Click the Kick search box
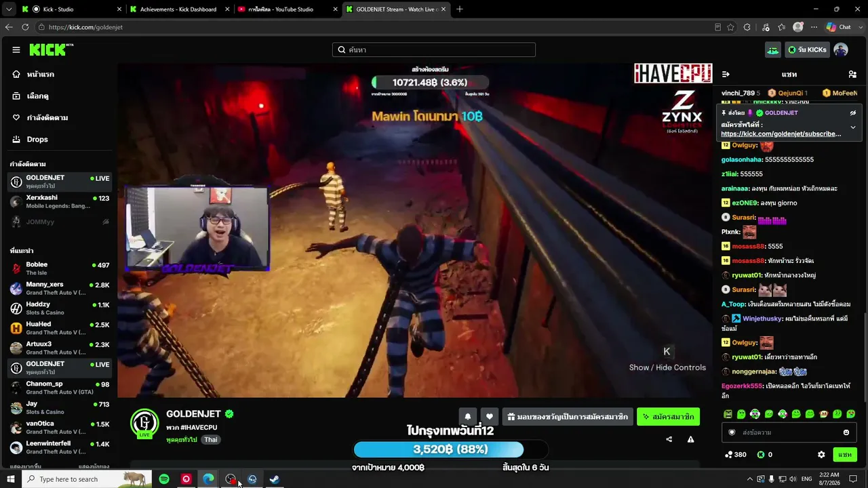The image size is (868, 488). [434, 49]
